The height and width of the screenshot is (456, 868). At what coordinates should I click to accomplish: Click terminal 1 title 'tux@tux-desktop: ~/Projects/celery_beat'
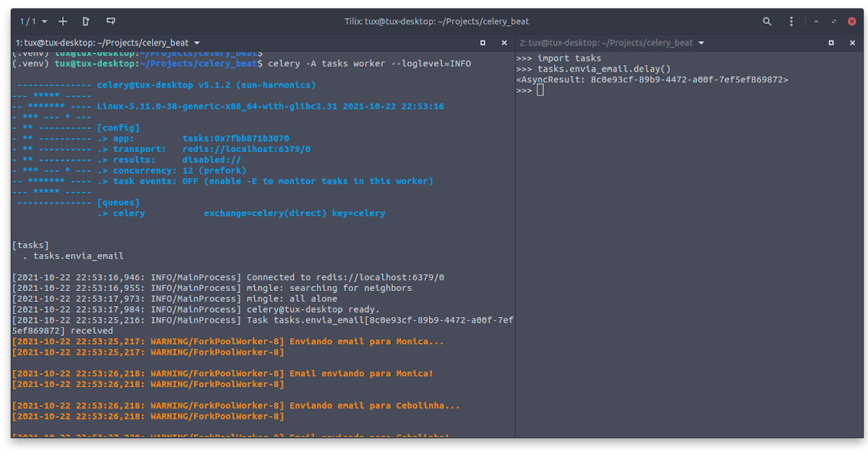107,43
